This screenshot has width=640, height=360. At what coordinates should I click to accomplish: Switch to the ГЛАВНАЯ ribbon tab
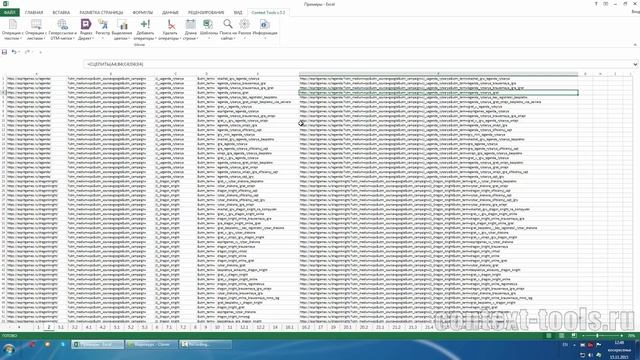34,12
